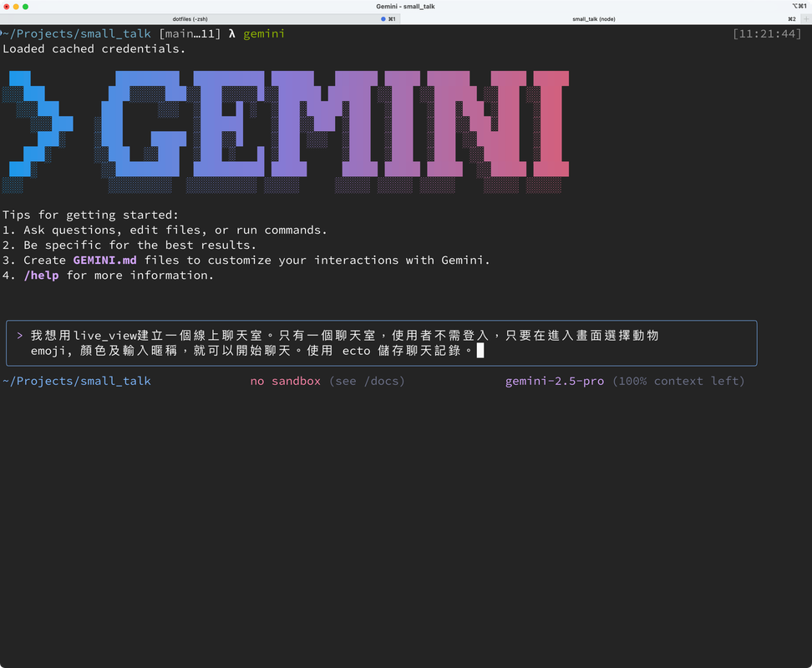Click the '>' prompt symbol in input box

coord(20,336)
